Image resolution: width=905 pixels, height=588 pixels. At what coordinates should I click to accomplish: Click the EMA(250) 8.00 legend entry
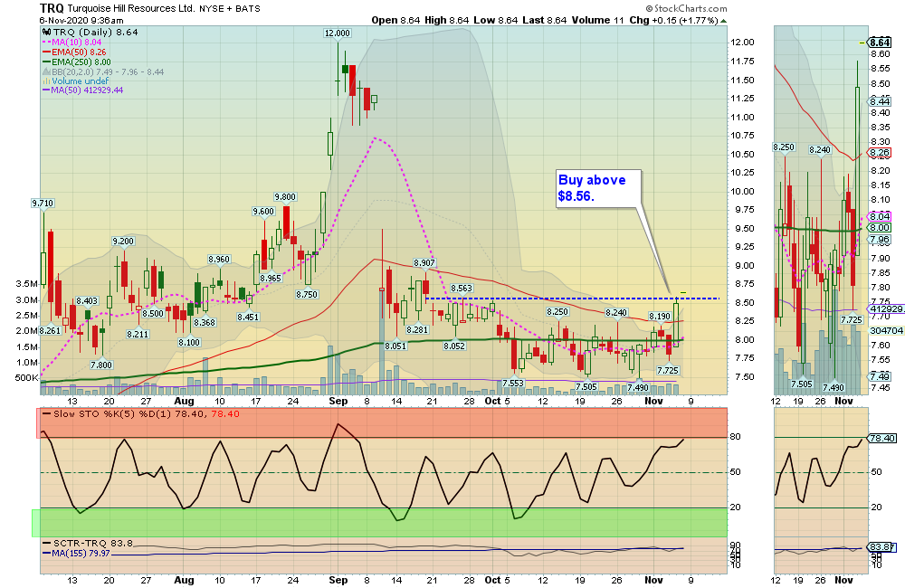76,62
